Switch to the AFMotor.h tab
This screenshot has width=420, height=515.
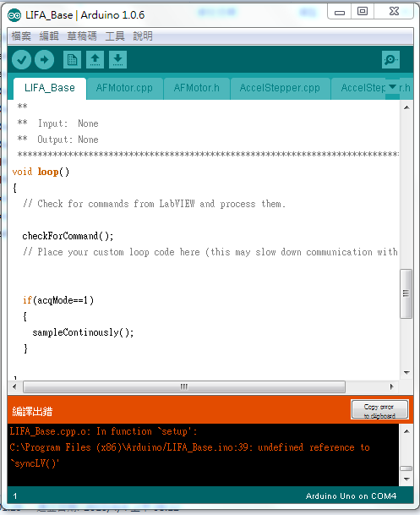coord(197,88)
